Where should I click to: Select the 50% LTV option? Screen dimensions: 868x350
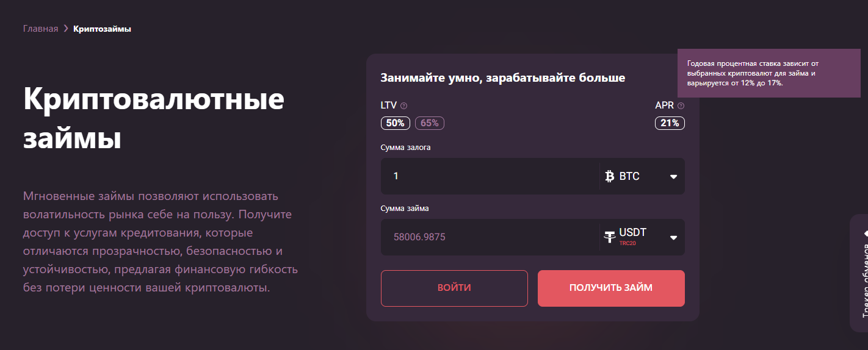[396, 123]
